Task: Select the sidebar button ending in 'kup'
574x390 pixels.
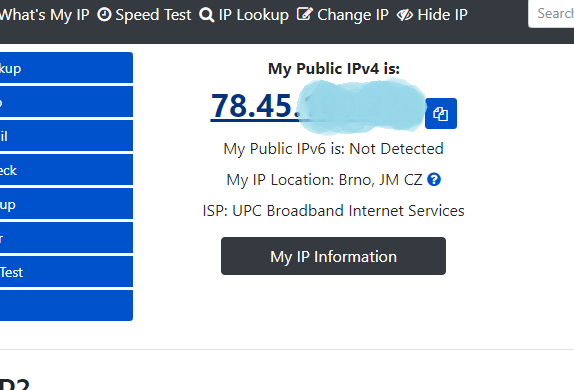Action: click(x=66, y=68)
